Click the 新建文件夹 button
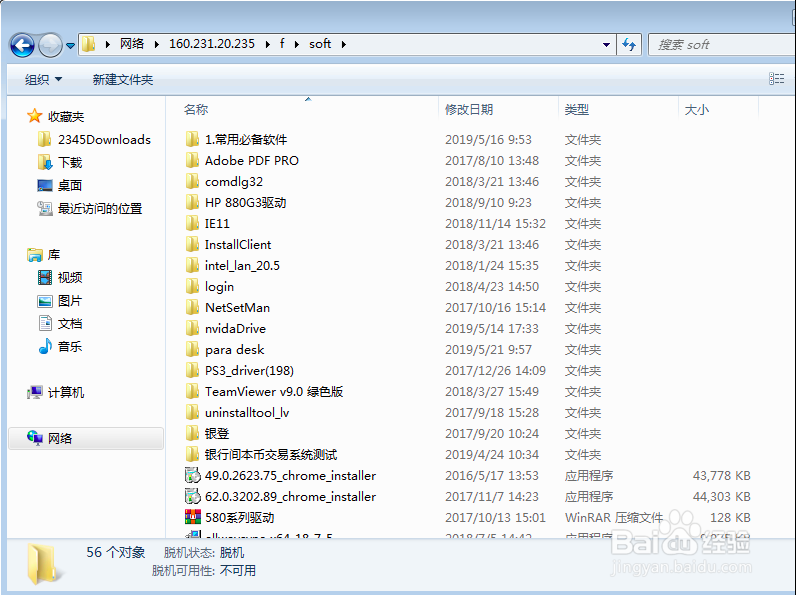The width and height of the screenshot is (796, 595). click(123, 79)
